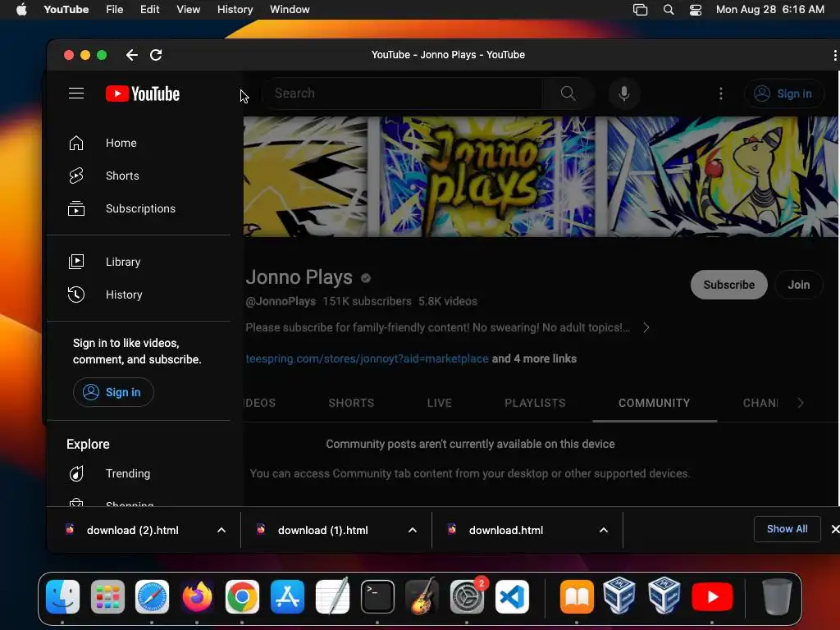Switch to the Channels tab
The image size is (840, 630).
[760, 403]
